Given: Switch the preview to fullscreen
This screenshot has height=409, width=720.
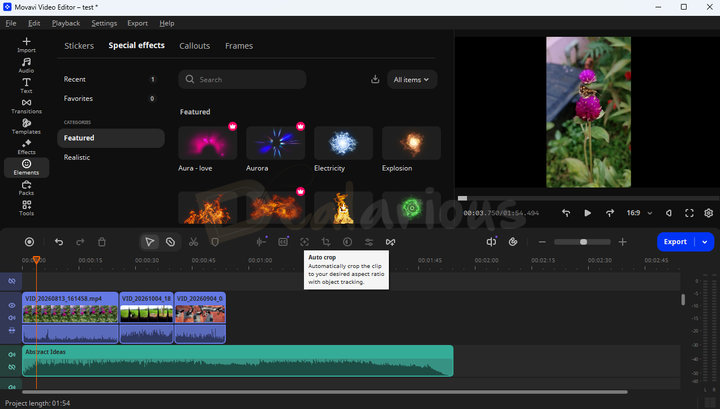Looking at the screenshot, I should [x=689, y=213].
